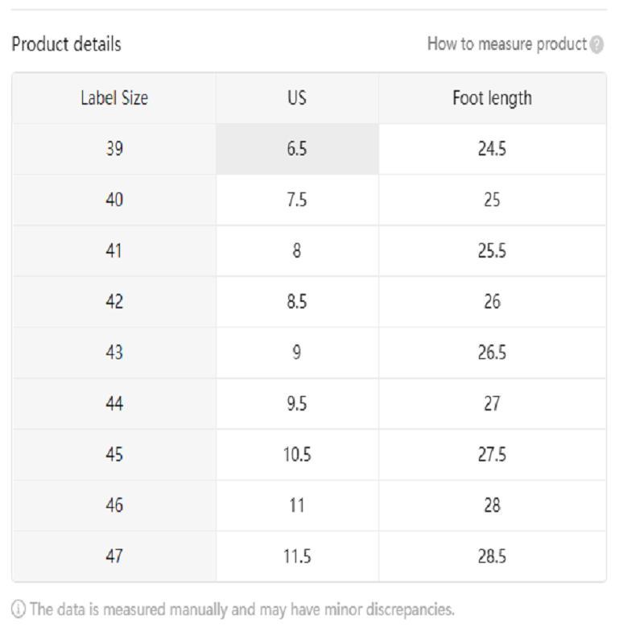Click the Product details heading
This screenshot has height=644, width=644.
[67, 44]
